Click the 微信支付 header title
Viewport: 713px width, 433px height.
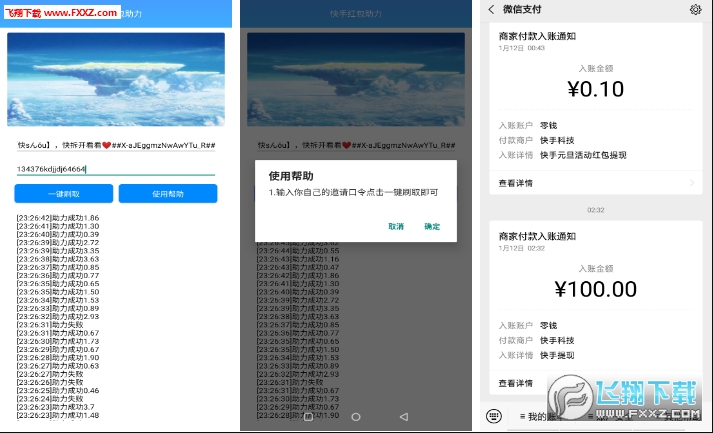coord(520,10)
